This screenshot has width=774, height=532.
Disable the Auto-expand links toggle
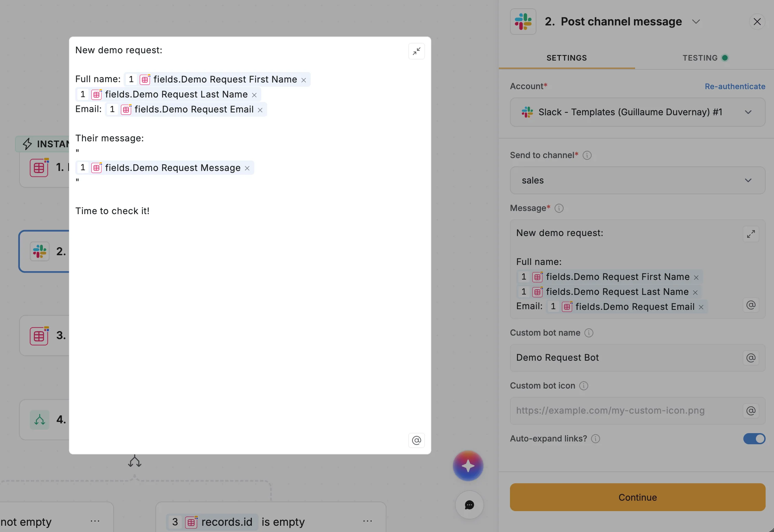tap(754, 439)
